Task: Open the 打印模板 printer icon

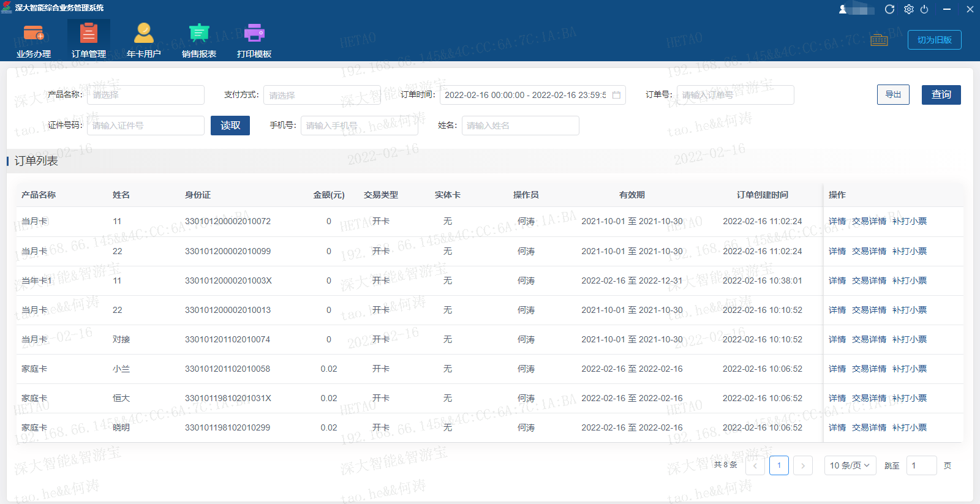Action: 254,34
